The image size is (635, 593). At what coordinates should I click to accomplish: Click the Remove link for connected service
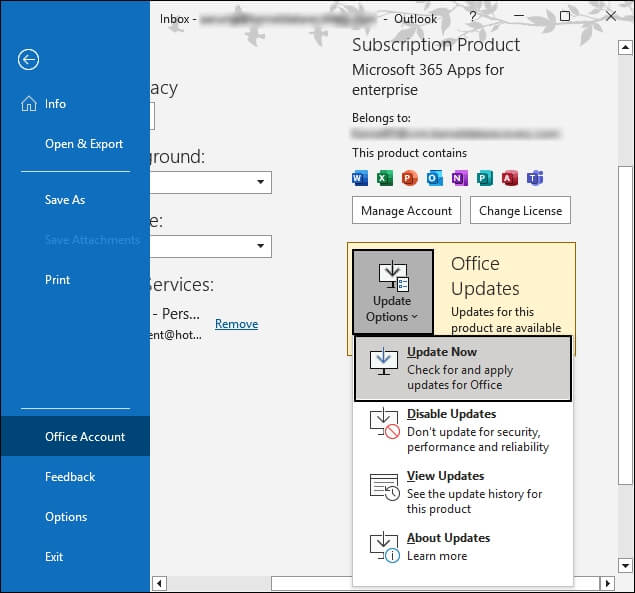point(237,324)
